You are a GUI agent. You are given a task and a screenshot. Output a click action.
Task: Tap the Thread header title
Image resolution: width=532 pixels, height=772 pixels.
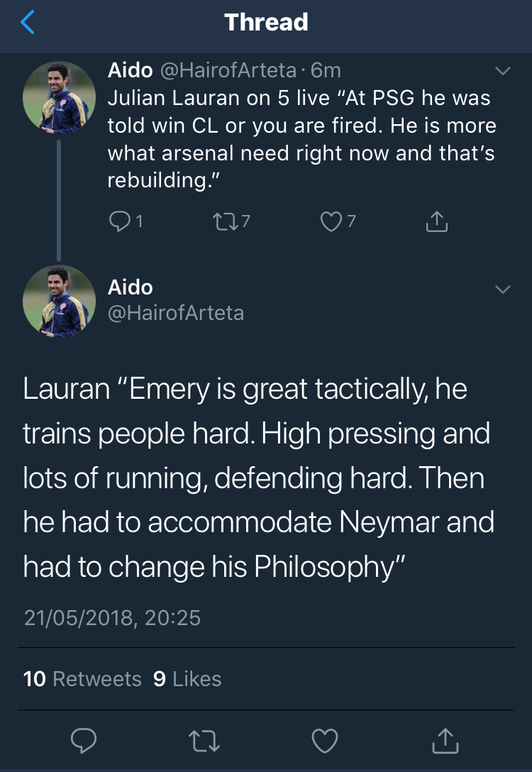(x=266, y=23)
